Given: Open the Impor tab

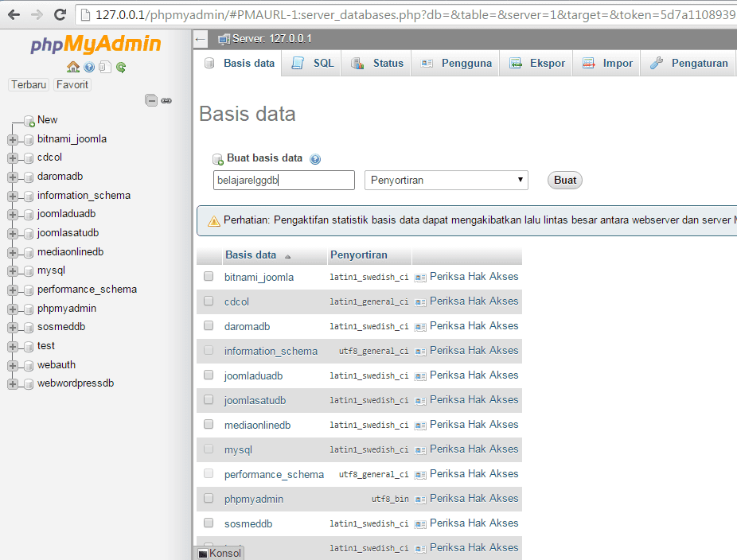Looking at the screenshot, I should (606, 64).
